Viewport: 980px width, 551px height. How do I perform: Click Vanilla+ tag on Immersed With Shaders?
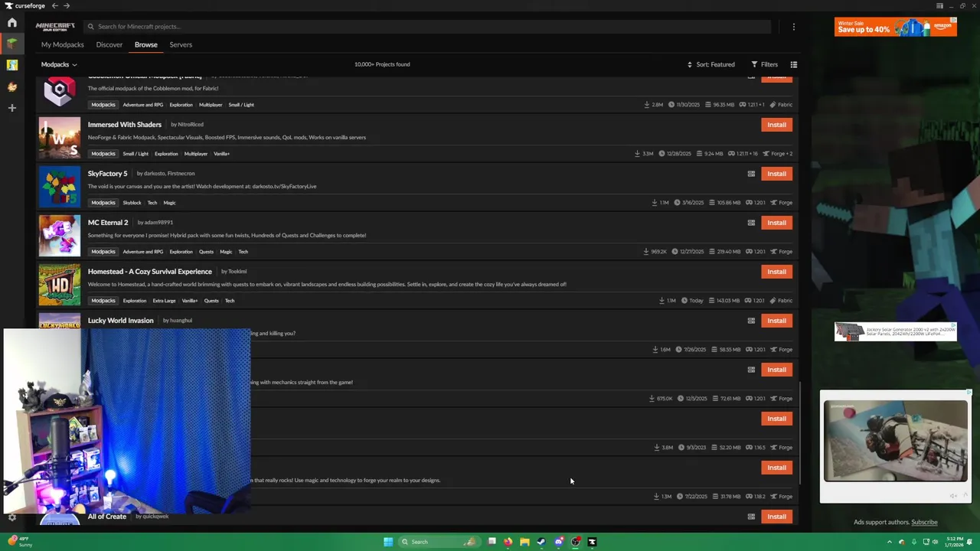221,154
